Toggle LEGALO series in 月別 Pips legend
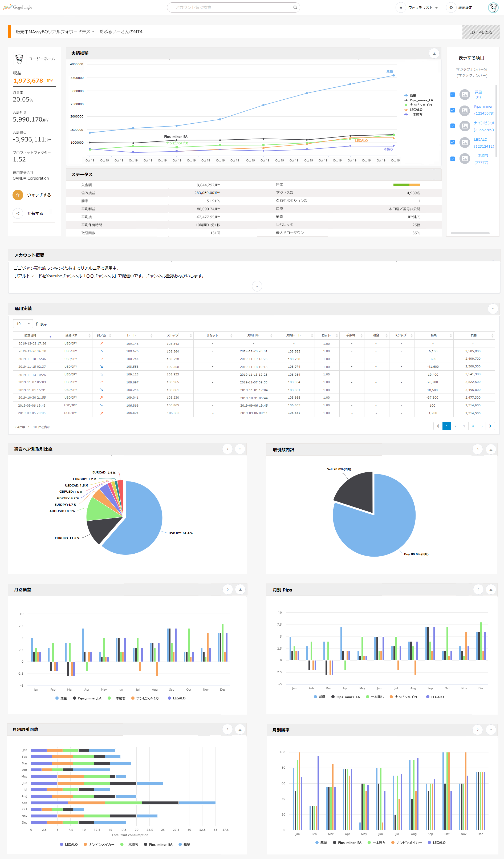Viewport: 504px width, 859px height. point(435,697)
